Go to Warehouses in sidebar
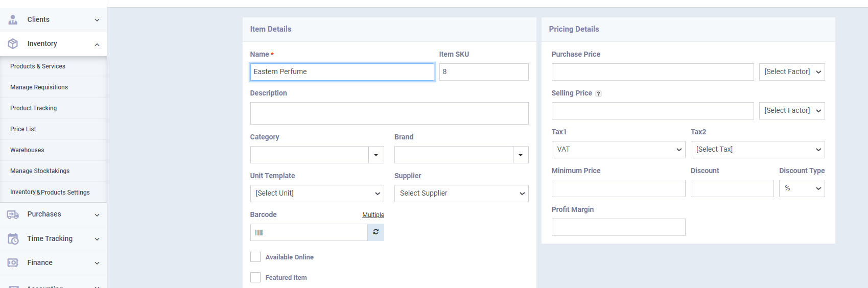Viewport: 868px width, 288px height. 27,150
